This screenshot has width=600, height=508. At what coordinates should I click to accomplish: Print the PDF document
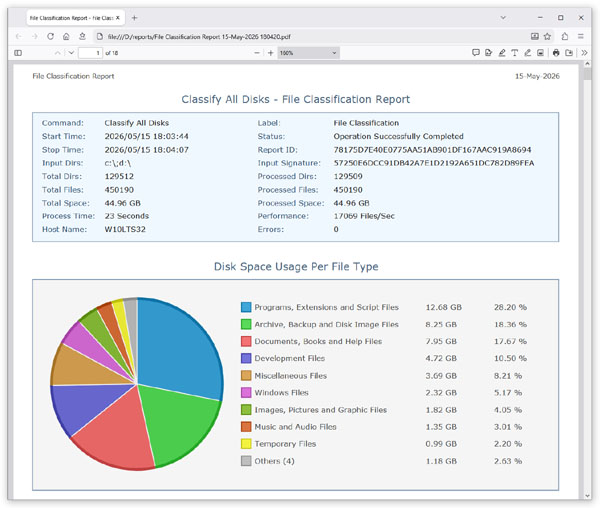tap(556, 53)
